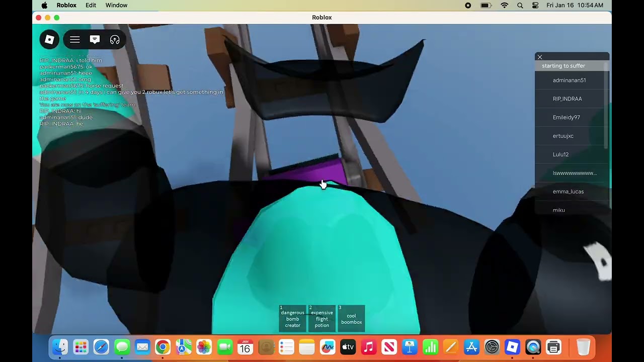Open Safari from the Dock
The height and width of the screenshot is (362, 644).
coord(101,347)
